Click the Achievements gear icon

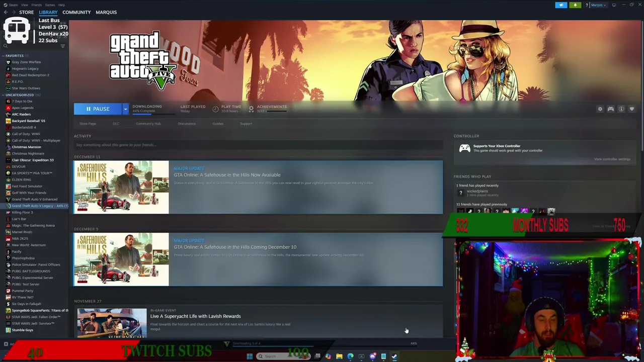(x=251, y=109)
